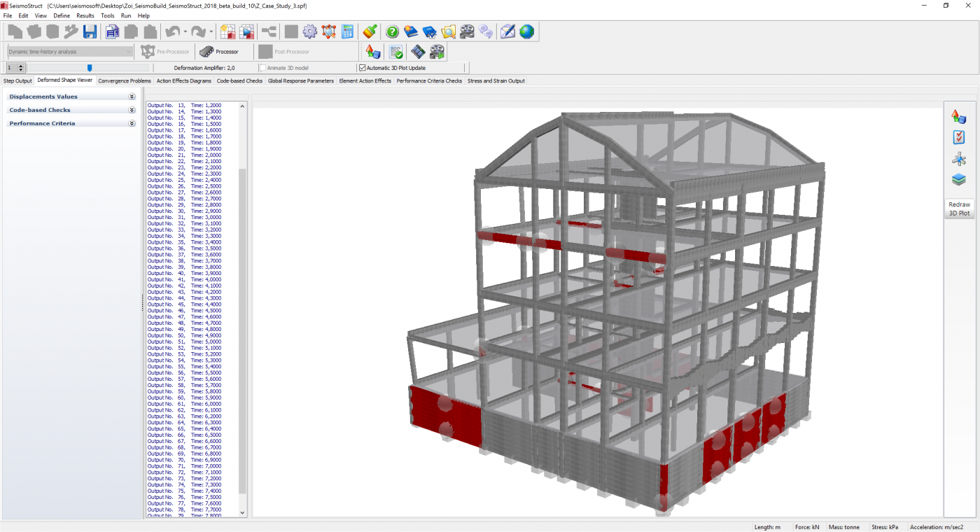This screenshot has width=980, height=532.
Task: Click the output step slider handle
Action: [x=90, y=68]
